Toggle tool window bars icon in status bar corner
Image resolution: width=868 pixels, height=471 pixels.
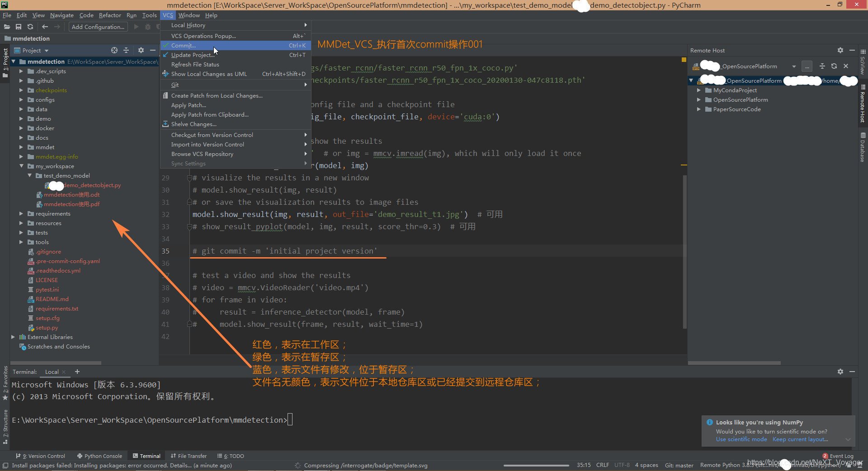[5, 466]
